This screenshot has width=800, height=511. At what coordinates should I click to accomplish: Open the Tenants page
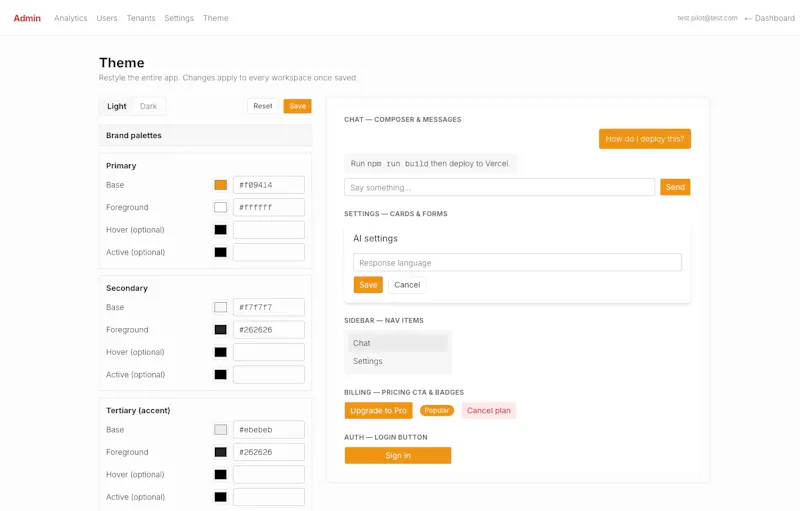[x=141, y=18]
